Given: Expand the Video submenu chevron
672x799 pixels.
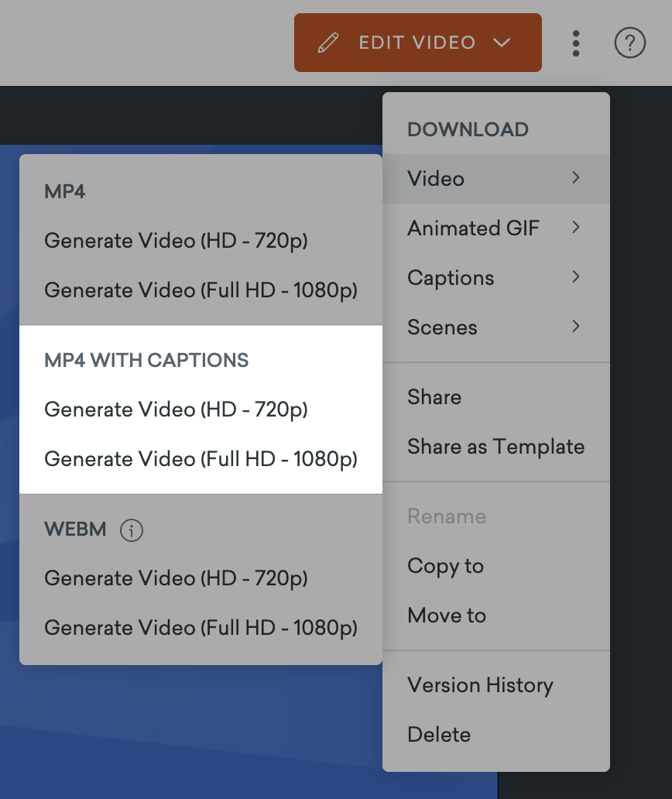Looking at the screenshot, I should click(x=576, y=178).
